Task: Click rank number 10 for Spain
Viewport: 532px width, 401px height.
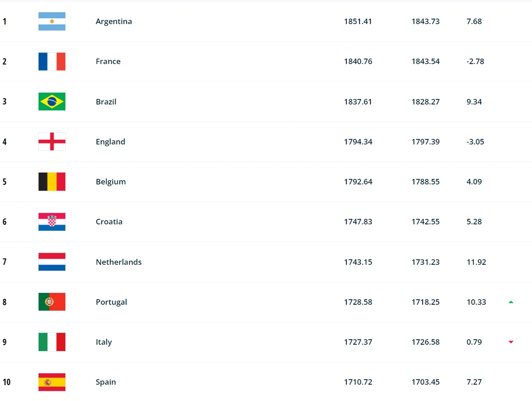Action: coord(6,382)
